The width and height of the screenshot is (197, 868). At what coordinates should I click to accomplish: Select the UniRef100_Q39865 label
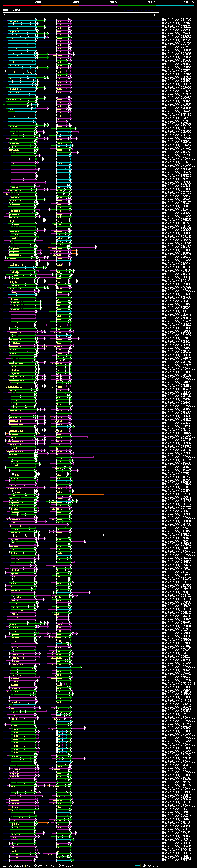click(x=177, y=57)
